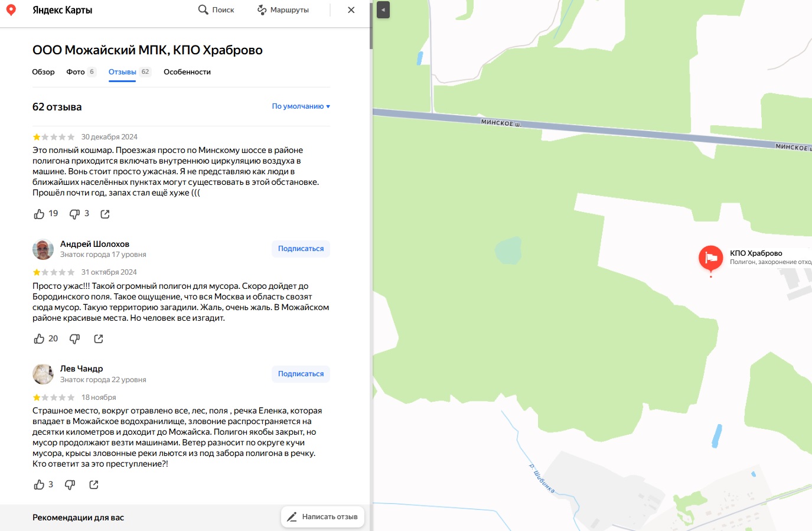Open the Фото tab
The image size is (812, 531).
click(76, 72)
